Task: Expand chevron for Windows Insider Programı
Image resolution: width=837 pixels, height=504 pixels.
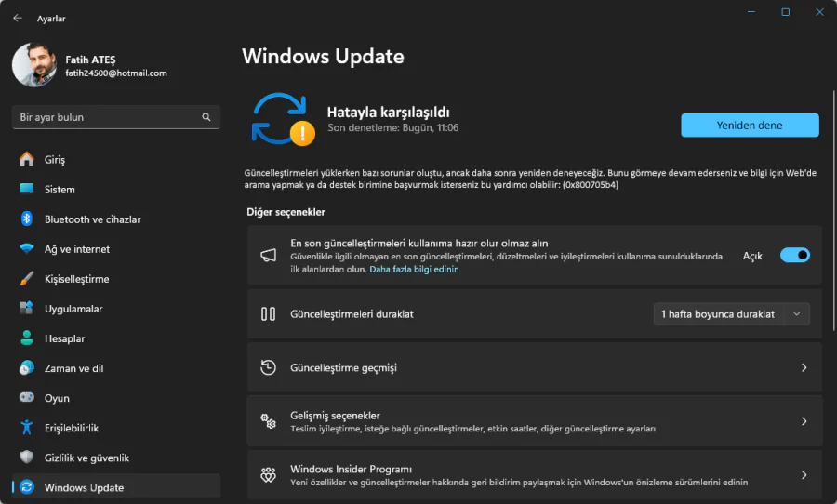Action: coord(804,474)
